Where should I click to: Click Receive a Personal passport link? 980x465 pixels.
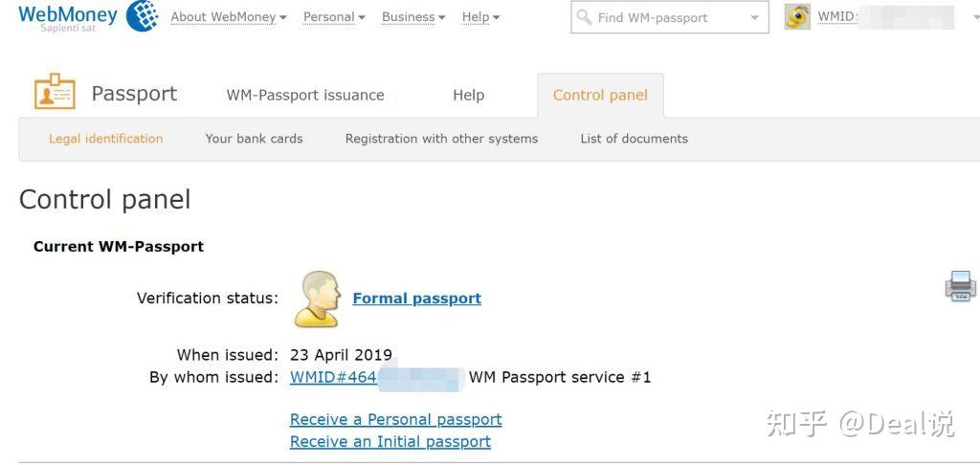coord(395,419)
